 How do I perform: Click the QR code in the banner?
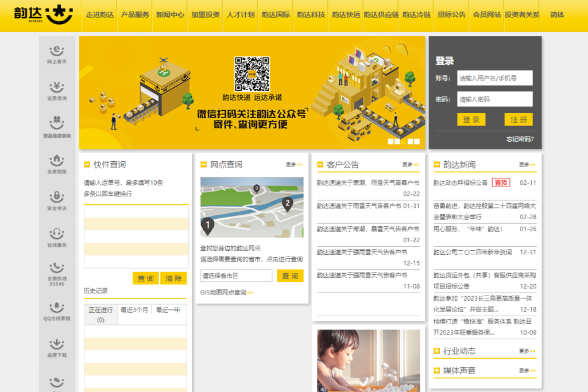click(252, 74)
